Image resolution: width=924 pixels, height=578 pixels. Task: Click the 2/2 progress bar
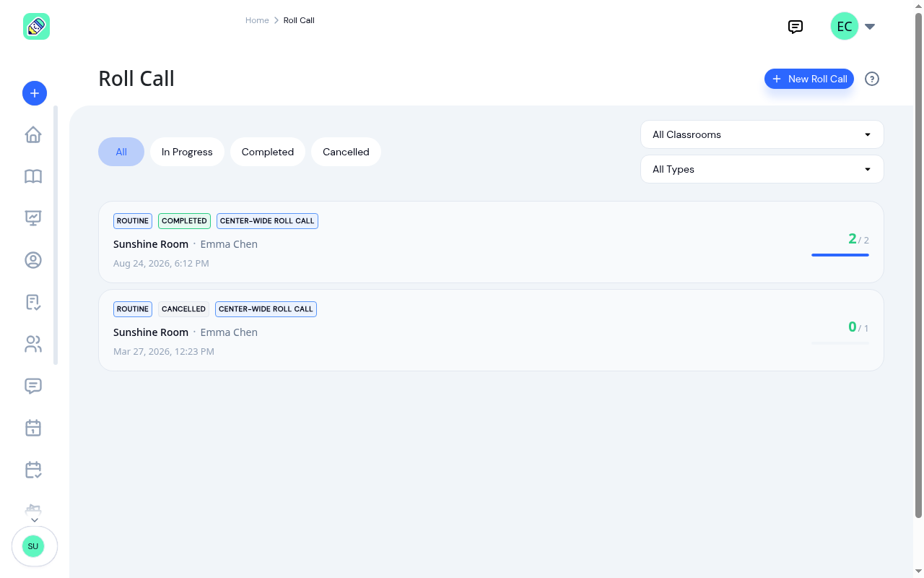tap(840, 255)
